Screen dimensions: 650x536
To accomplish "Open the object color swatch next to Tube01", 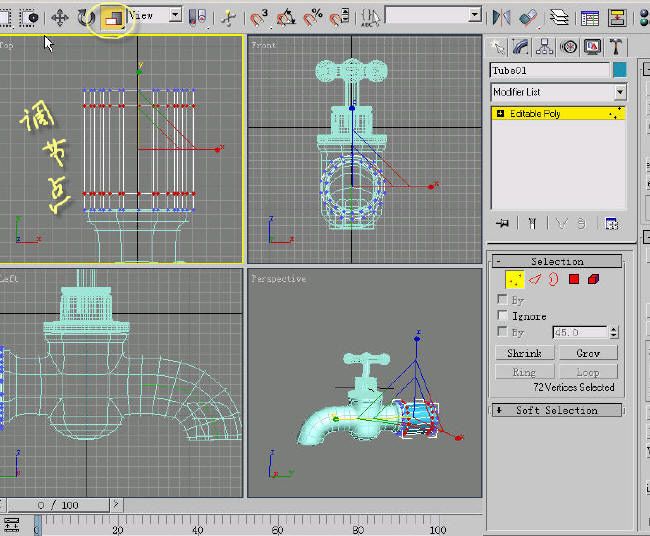I will (x=620, y=70).
